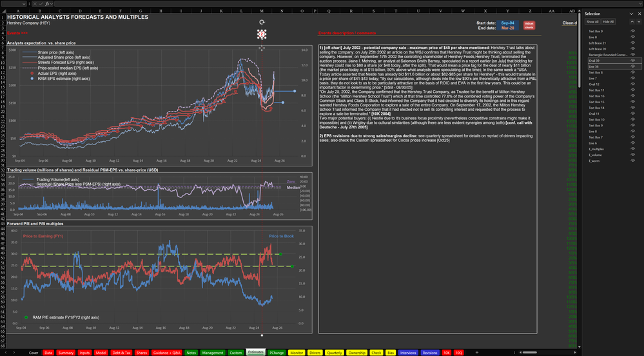Toggle visibility of Text Box 16
The width and height of the screenshot is (644, 356).
[x=632, y=96]
